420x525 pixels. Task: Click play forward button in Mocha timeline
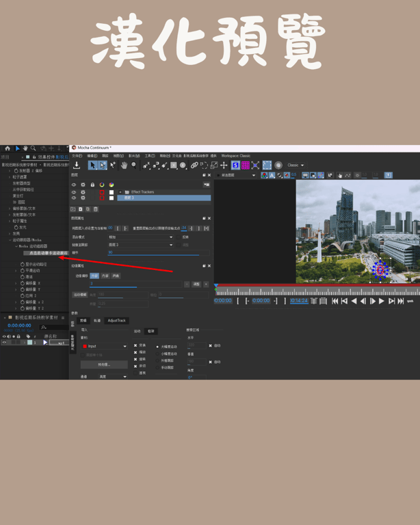point(382,301)
